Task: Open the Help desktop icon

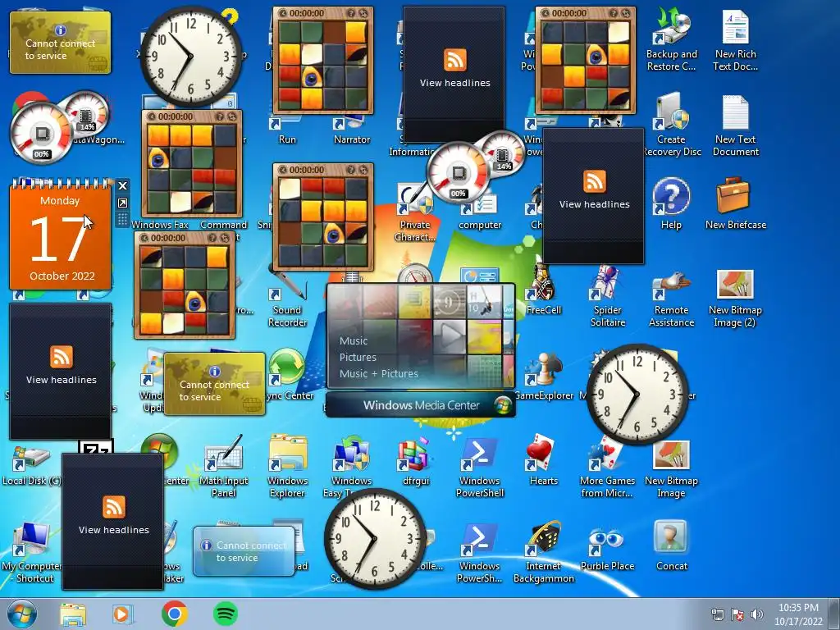Action: click(x=671, y=203)
